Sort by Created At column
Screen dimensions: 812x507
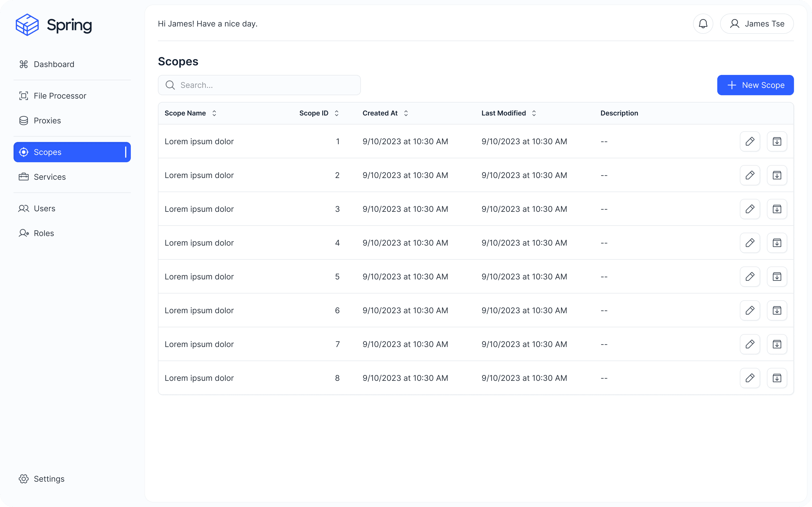[406, 113]
